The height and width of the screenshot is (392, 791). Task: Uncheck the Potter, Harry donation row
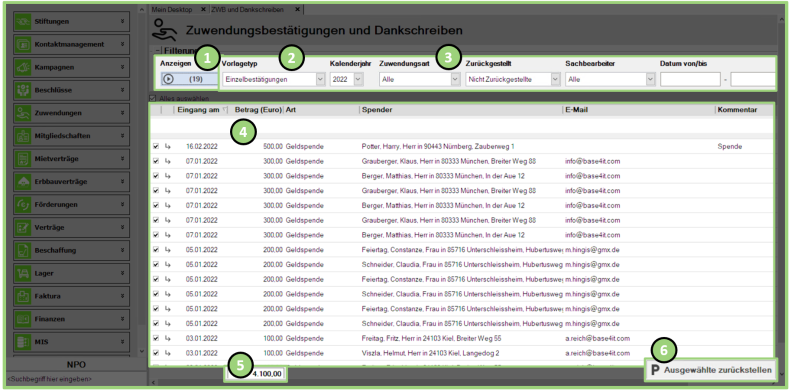pos(156,146)
